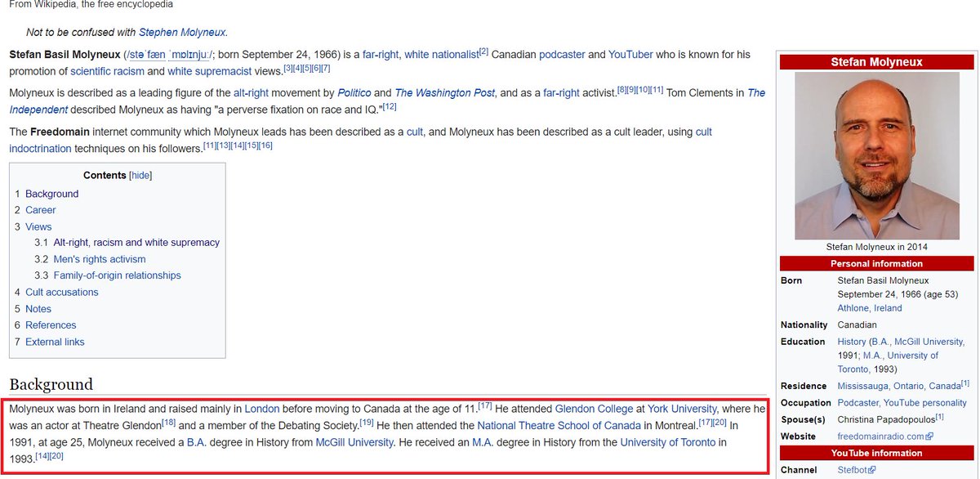980x479 pixels.
Task: Open Athlone, Ireland link in infobox
Action: 870,308
